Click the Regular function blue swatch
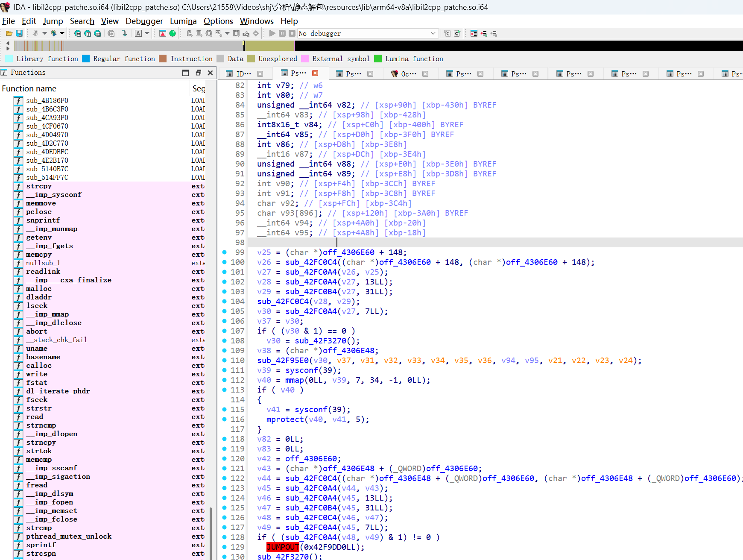Image resolution: width=743 pixels, height=560 pixels. coord(85,59)
